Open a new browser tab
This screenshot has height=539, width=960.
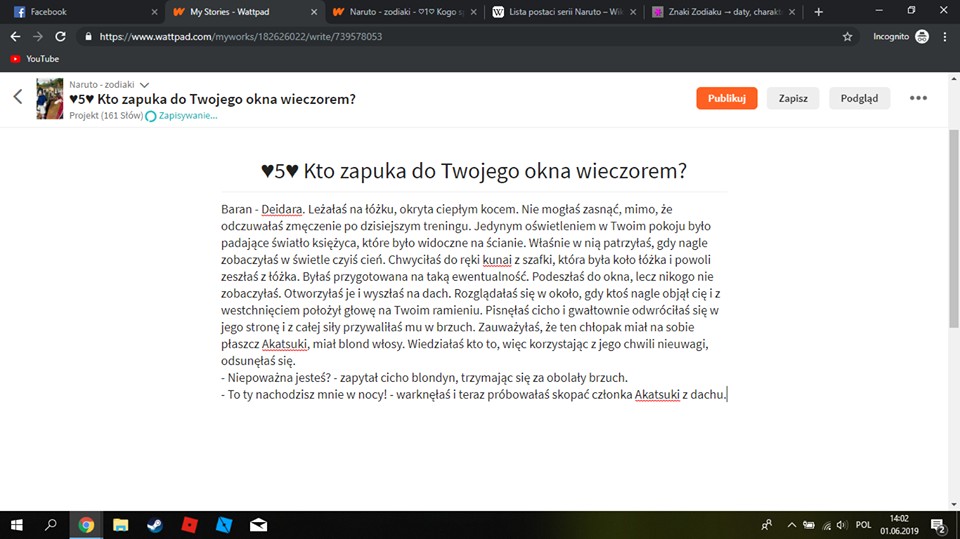pyautogui.click(x=819, y=12)
